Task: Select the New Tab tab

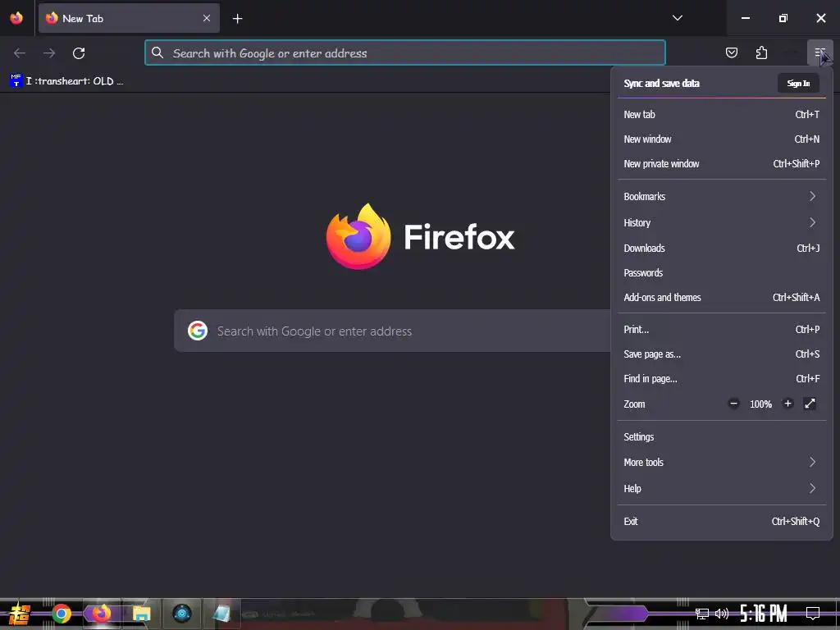Action: 129,18
